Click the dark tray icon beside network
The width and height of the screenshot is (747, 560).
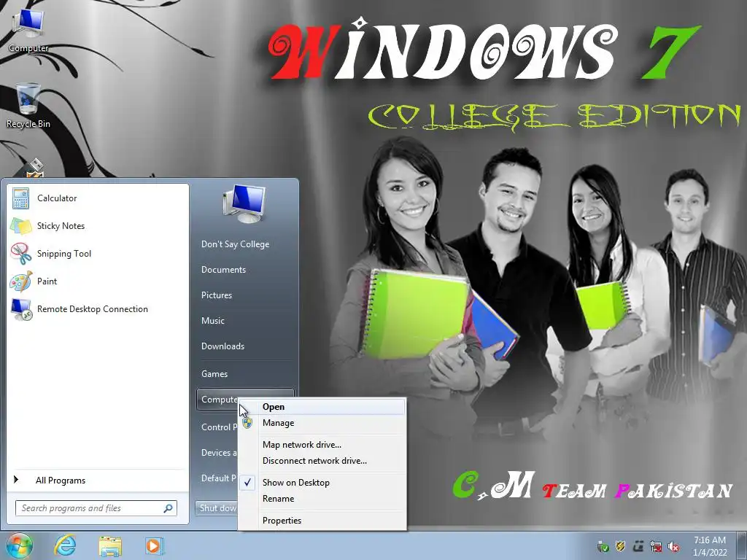click(x=638, y=547)
